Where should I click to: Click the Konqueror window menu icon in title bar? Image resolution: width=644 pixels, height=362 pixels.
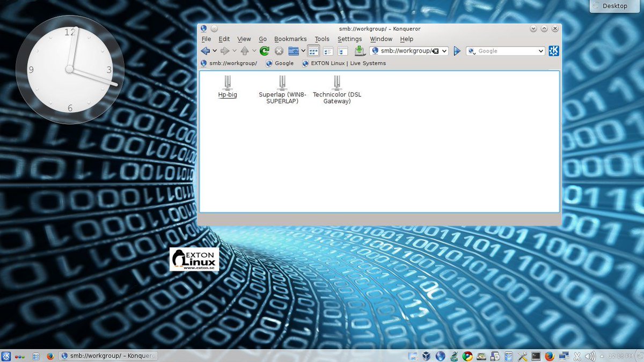click(x=203, y=28)
